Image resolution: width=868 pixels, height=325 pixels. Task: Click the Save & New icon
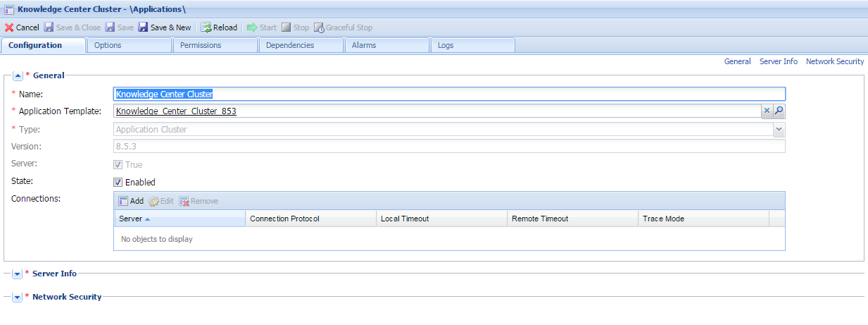click(x=143, y=27)
